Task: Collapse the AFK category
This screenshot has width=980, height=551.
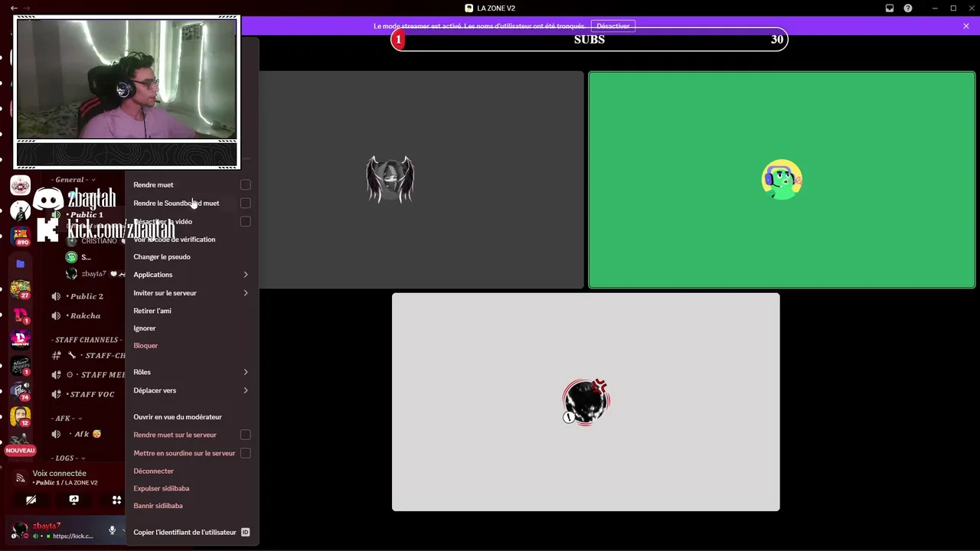Action: click(67, 419)
